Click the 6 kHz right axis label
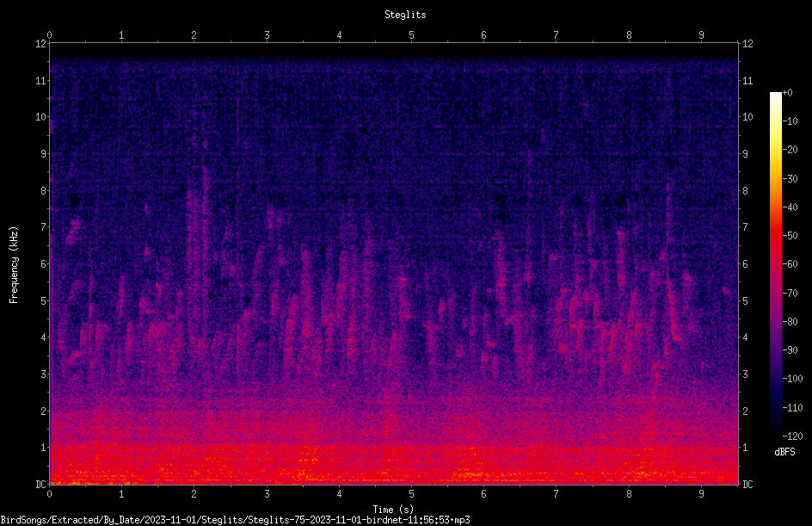The height and width of the screenshot is (526, 812). click(x=745, y=263)
